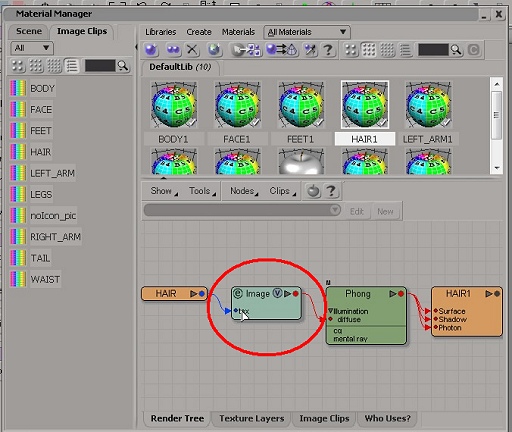Click the purple sphere new material icon

151,50
